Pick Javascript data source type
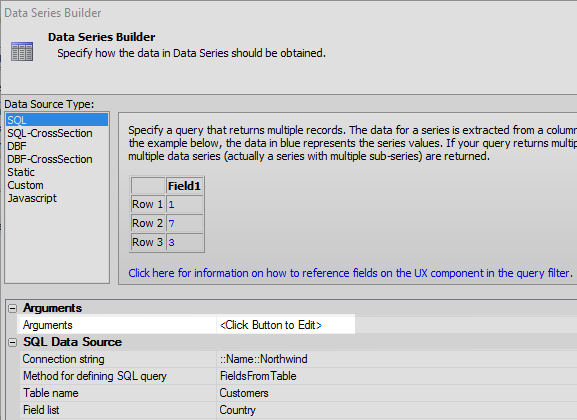The width and height of the screenshot is (577, 420). point(32,198)
